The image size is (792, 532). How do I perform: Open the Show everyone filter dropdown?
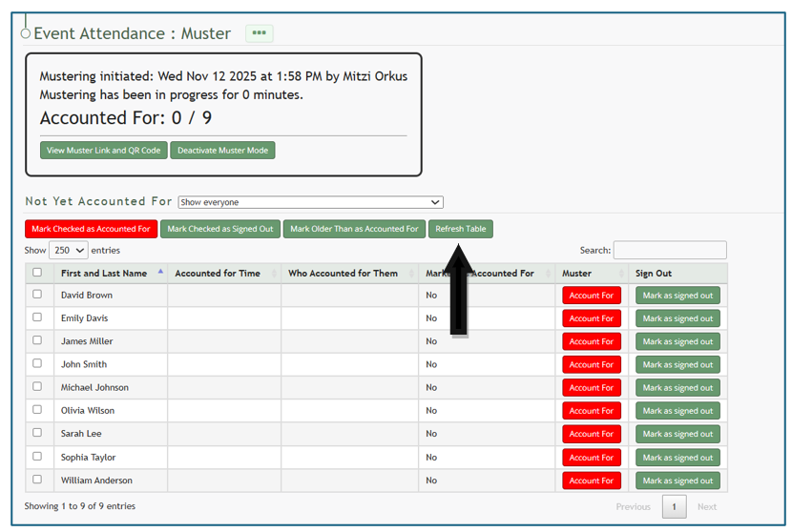point(310,202)
